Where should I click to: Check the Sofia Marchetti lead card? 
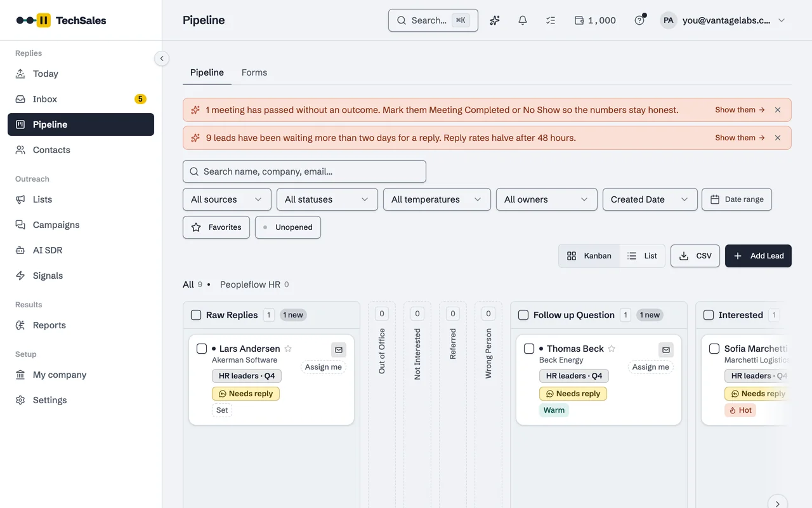(714, 349)
